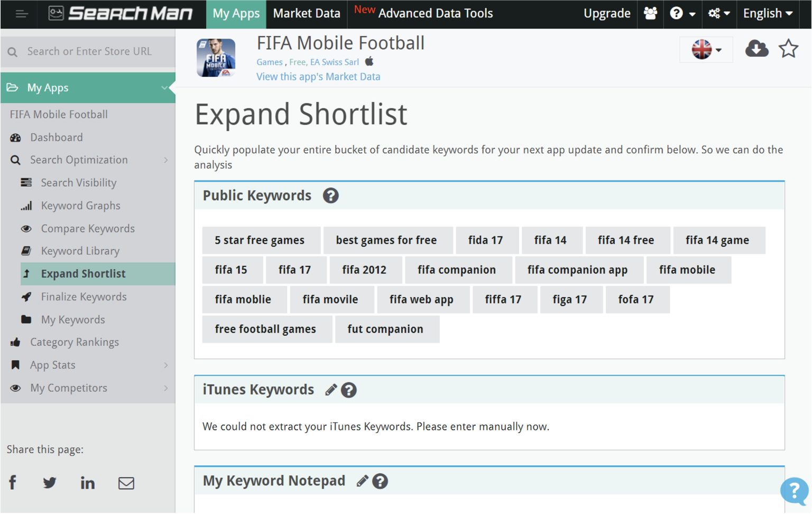Switch to the Market Data tab
Viewport: 812px width, 514px height.
tap(307, 14)
